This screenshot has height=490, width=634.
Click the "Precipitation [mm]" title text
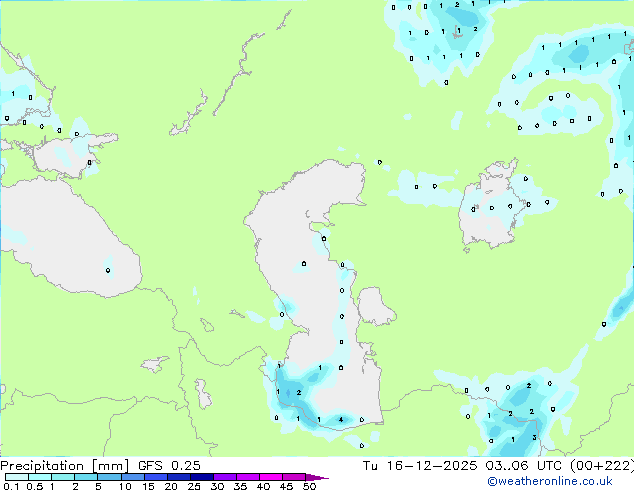pos(64,466)
